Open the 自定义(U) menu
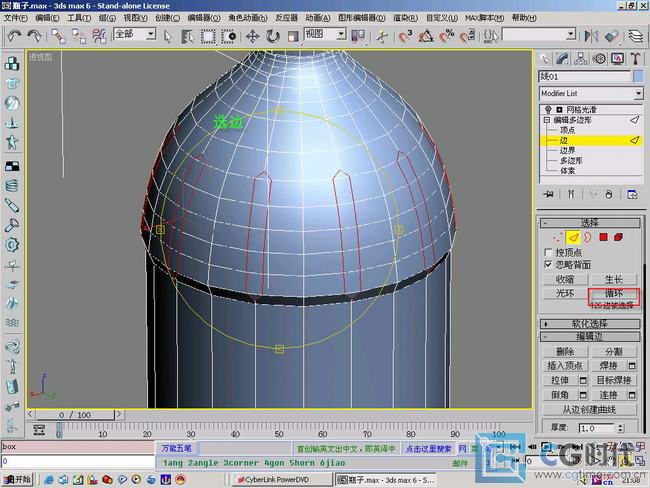The image size is (650, 488). coord(442,18)
